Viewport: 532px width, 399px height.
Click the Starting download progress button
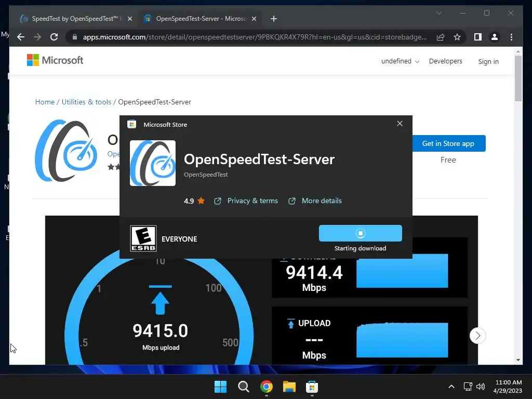tap(361, 233)
